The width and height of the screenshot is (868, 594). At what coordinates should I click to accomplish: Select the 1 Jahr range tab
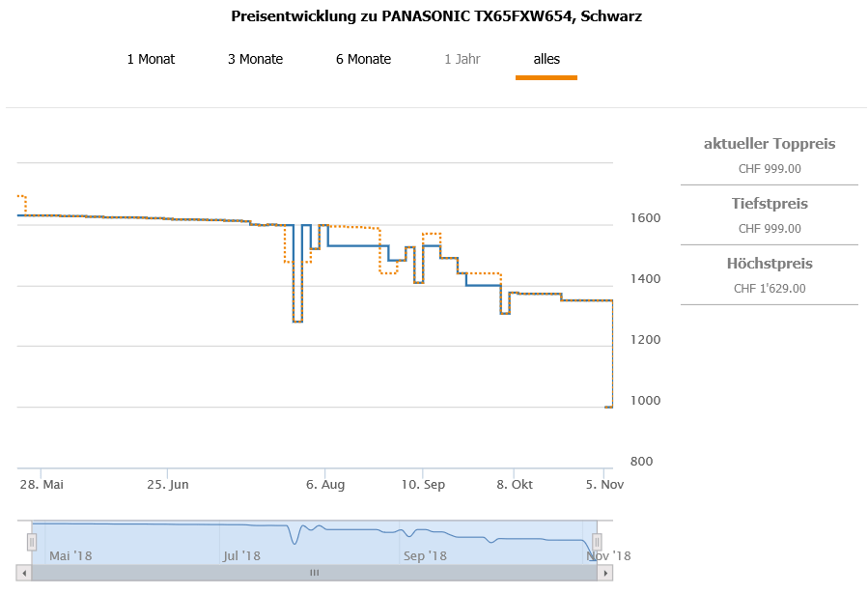462,59
